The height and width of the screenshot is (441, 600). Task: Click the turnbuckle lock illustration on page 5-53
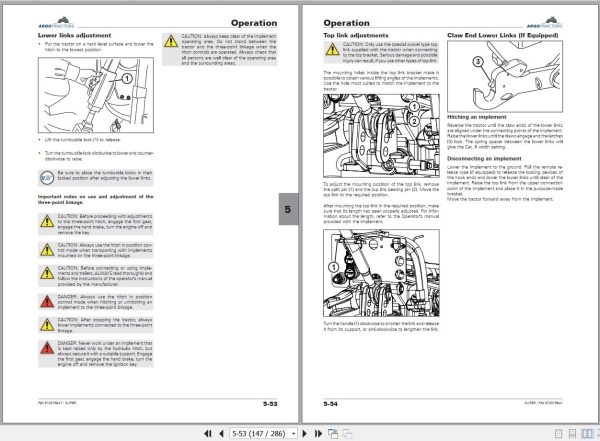(96, 95)
